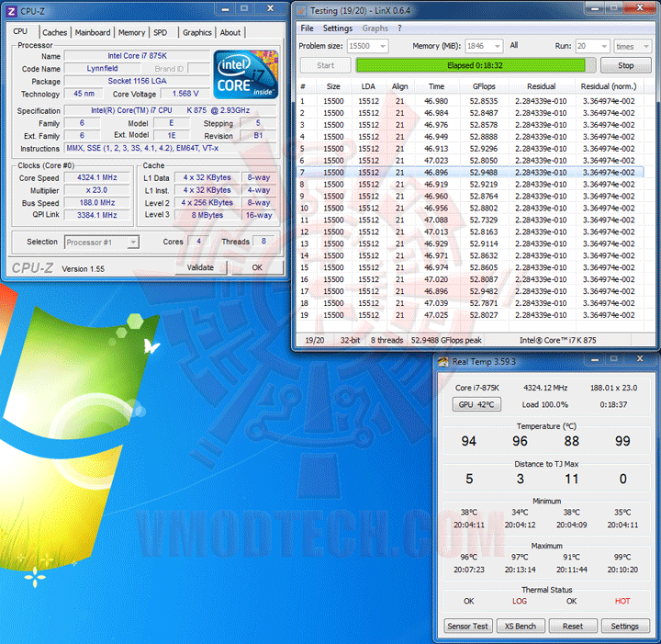Screen dimensions: 661x644
Task: Switch to the Memory tab in CPU-Z
Action: click(131, 32)
